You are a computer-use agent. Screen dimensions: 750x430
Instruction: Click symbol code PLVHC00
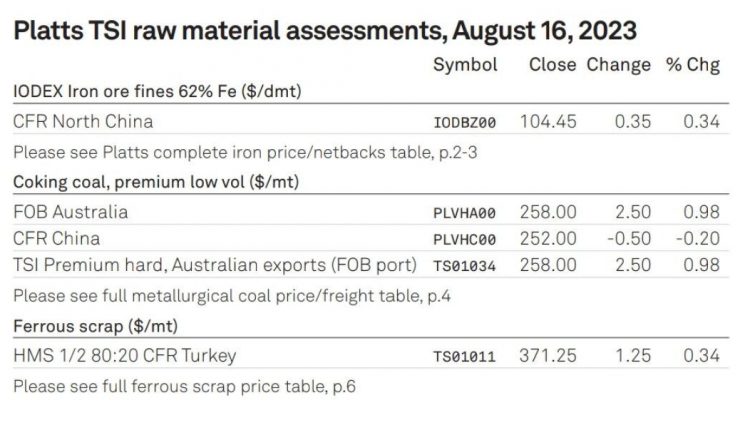click(x=465, y=240)
